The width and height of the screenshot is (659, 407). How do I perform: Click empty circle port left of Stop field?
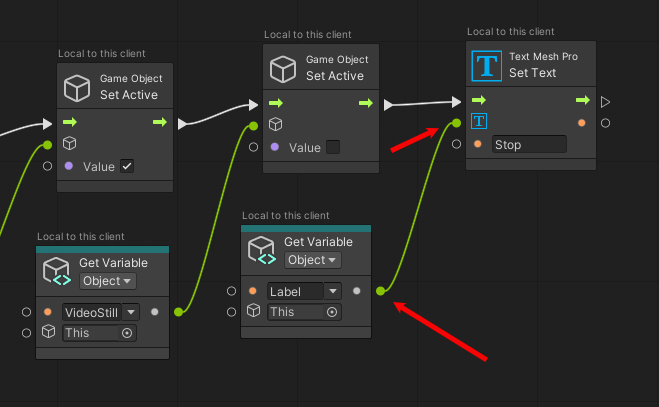point(456,144)
